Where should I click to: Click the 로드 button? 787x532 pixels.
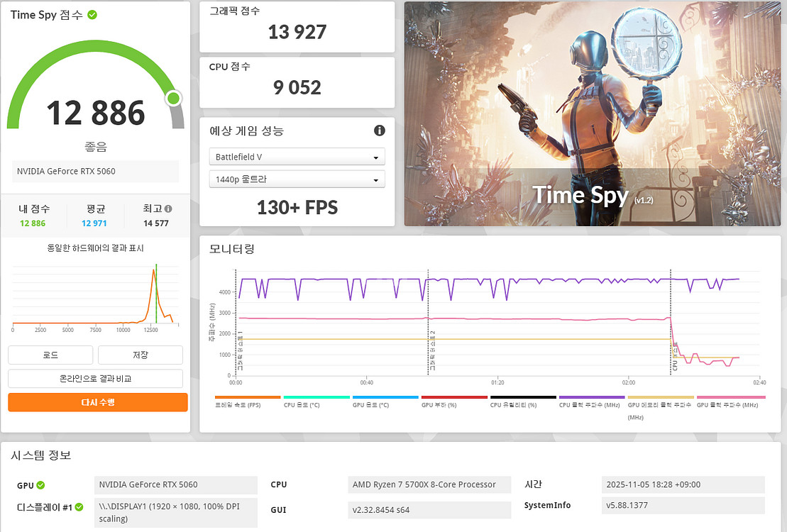[x=50, y=355]
